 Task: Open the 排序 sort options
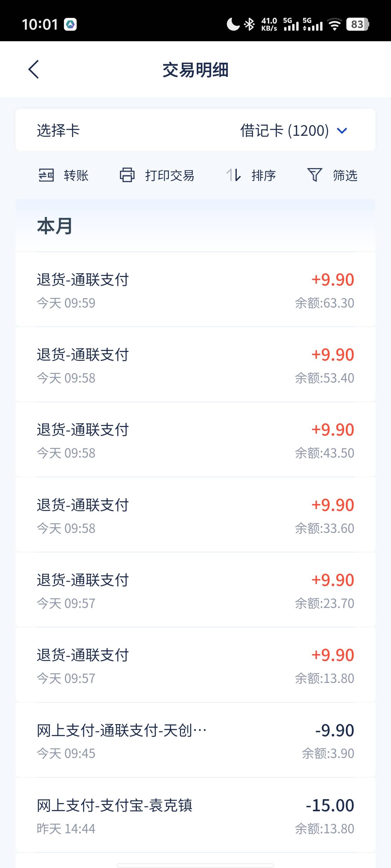tap(263, 175)
